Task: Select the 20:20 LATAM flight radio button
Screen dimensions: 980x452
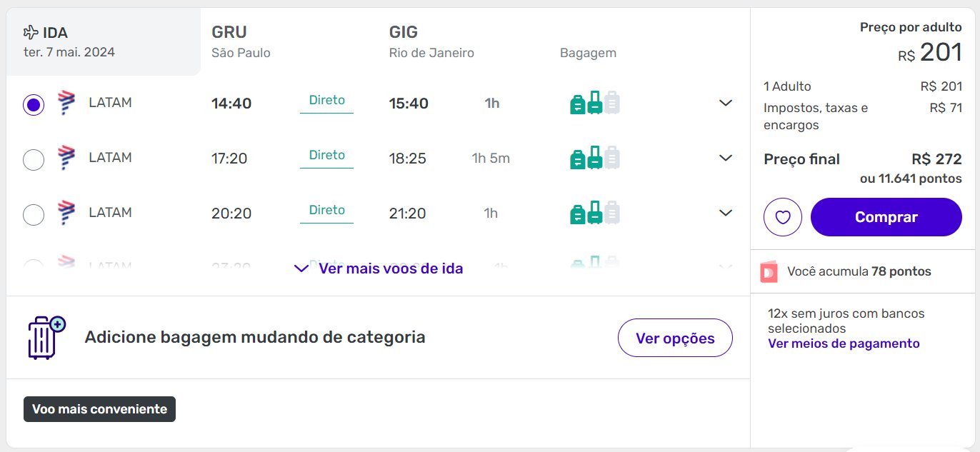Action: [x=34, y=214]
